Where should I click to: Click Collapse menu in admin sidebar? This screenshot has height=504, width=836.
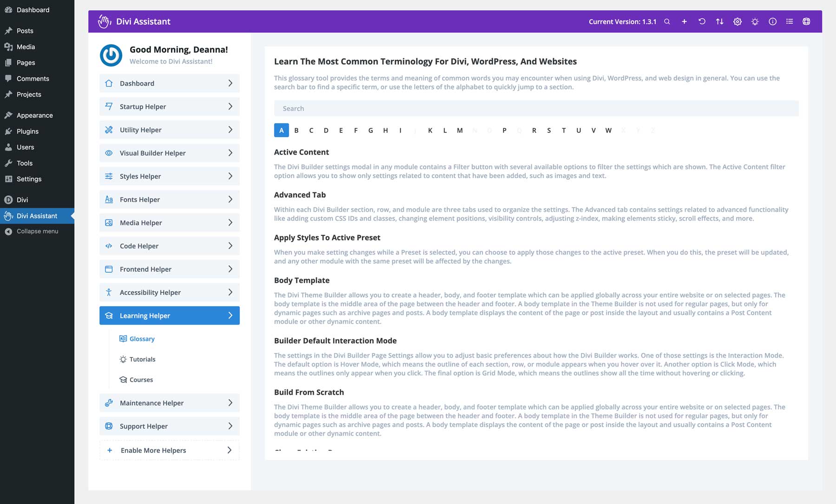point(37,231)
